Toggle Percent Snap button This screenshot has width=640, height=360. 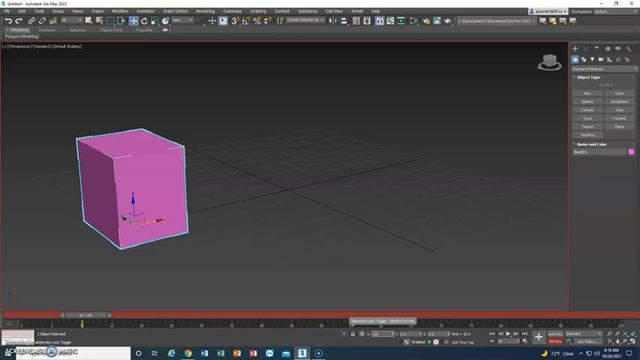[257, 21]
